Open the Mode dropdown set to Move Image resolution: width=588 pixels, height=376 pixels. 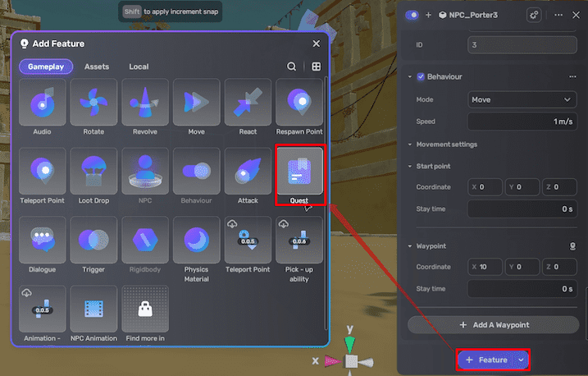click(522, 99)
